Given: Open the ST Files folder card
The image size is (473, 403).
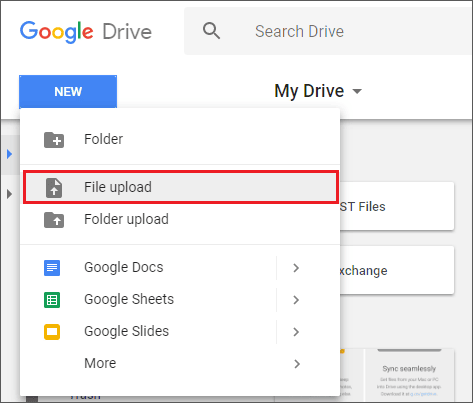Looking at the screenshot, I should [397, 206].
